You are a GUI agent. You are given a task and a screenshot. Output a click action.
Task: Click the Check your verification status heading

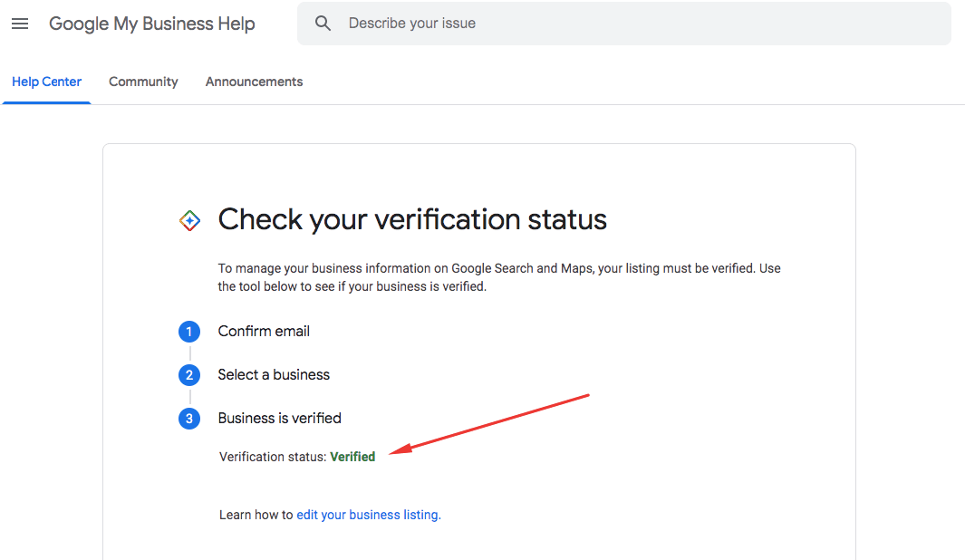tap(411, 219)
